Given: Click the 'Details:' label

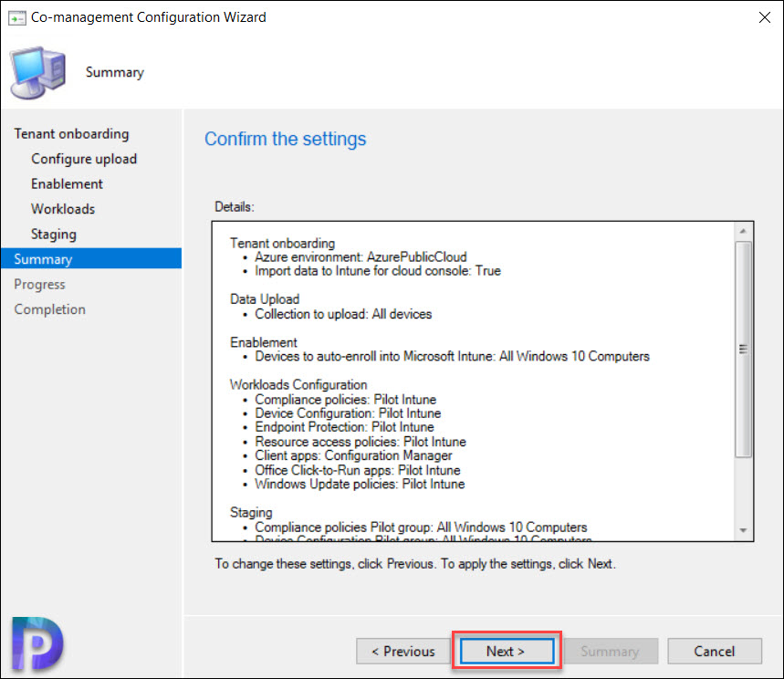Looking at the screenshot, I should tap(235, 207).
